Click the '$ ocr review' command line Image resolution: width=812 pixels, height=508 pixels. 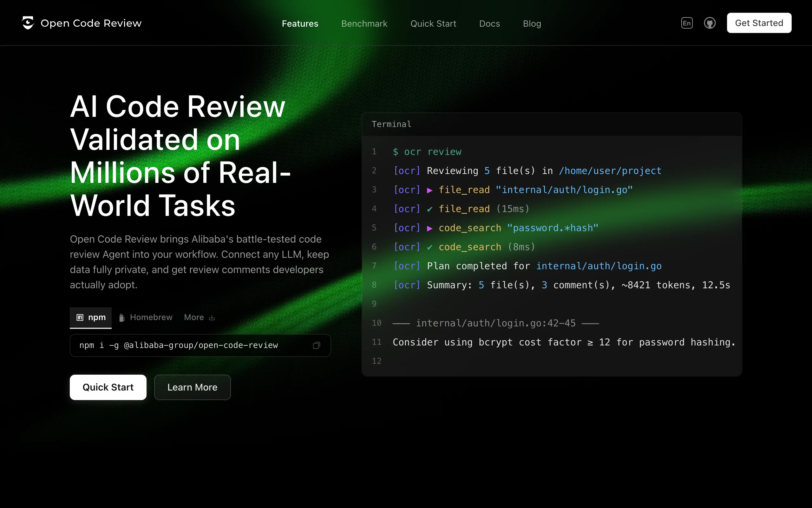(427, 152)
